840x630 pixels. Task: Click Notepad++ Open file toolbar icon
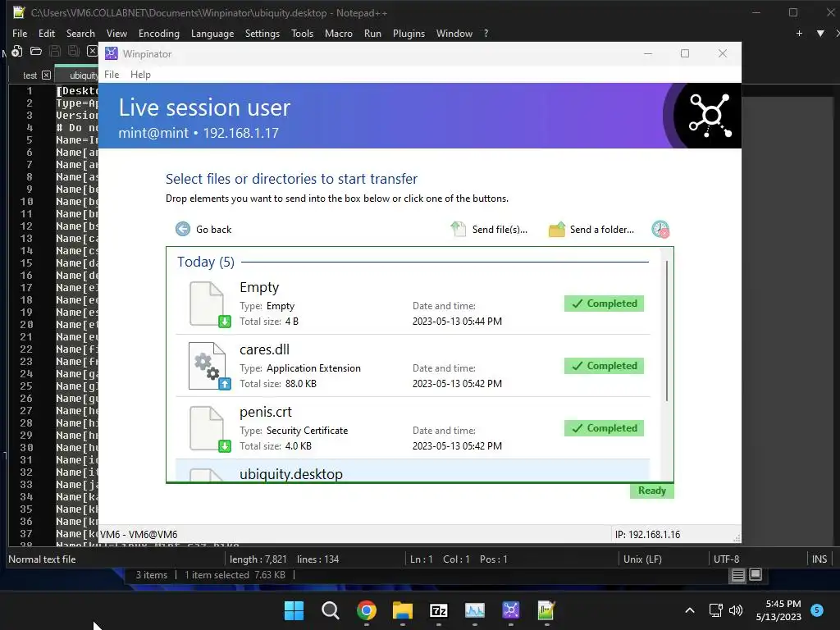click(x=36, y=52)
